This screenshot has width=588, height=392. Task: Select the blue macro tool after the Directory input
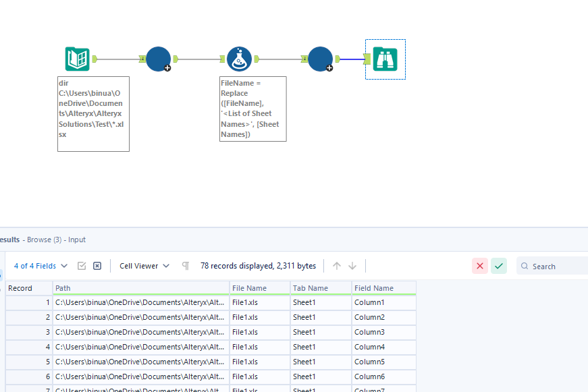click(x=158, y=59)
